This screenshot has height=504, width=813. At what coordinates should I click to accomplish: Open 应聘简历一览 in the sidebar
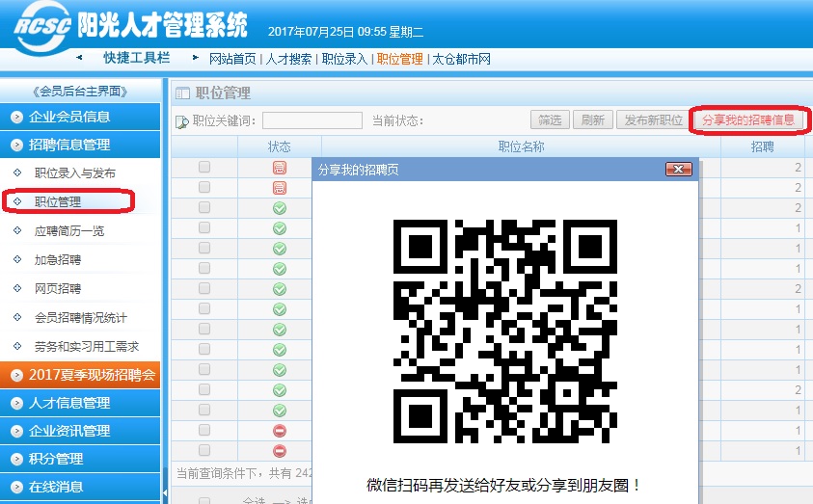click(69, 231)
